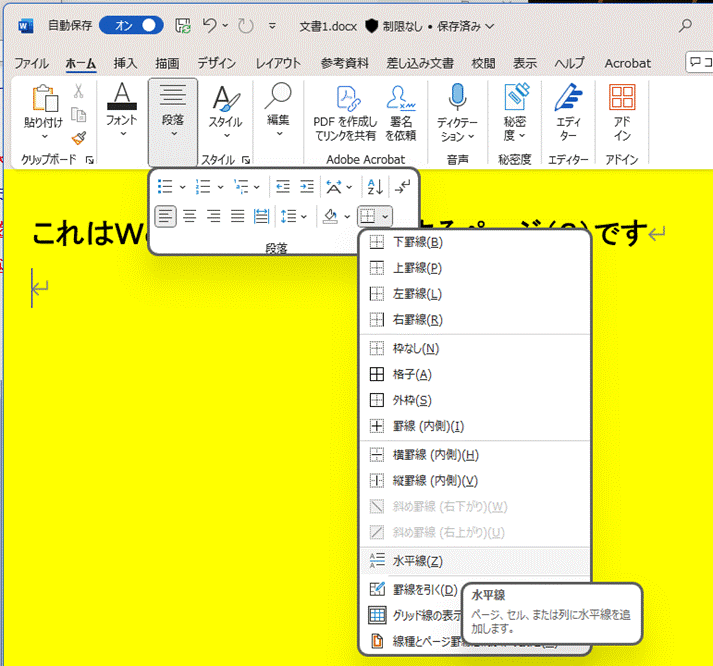Viewport: 713px width, 666px height.
Task: Toggle show paragraph marks
Action: 402,187
